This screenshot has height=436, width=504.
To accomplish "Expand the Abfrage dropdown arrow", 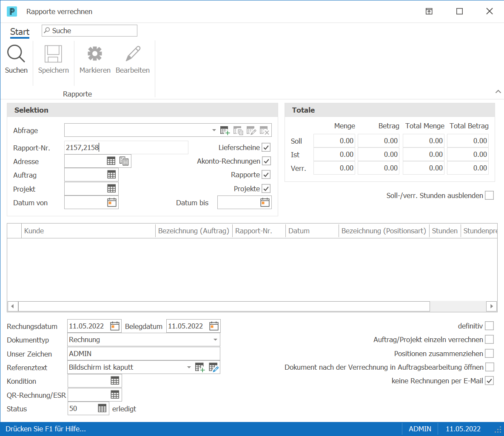I will coord(214,130).
